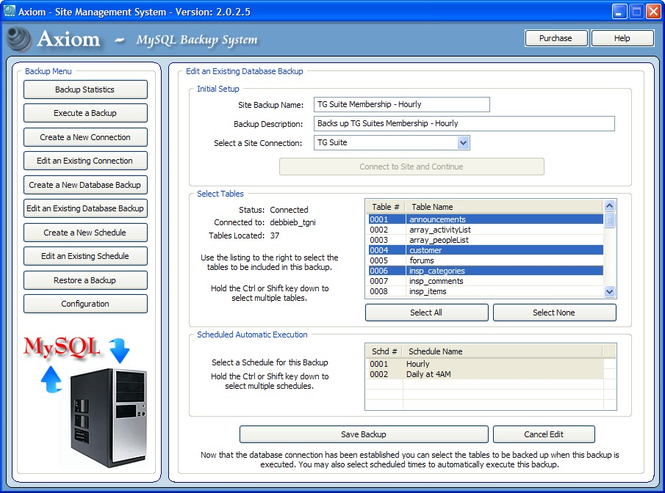Select Edit an Existing Database Backup
The width and height of the screenshot is (665, 493).
tap(85, 208)
